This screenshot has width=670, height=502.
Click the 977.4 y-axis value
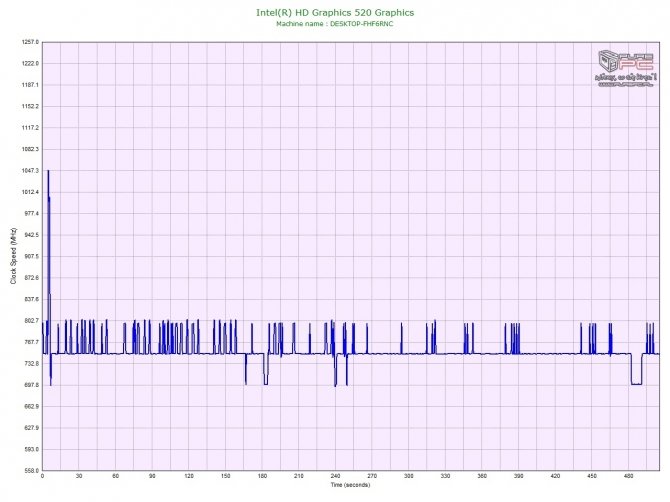pyautogui.click(x=32, y=214)
